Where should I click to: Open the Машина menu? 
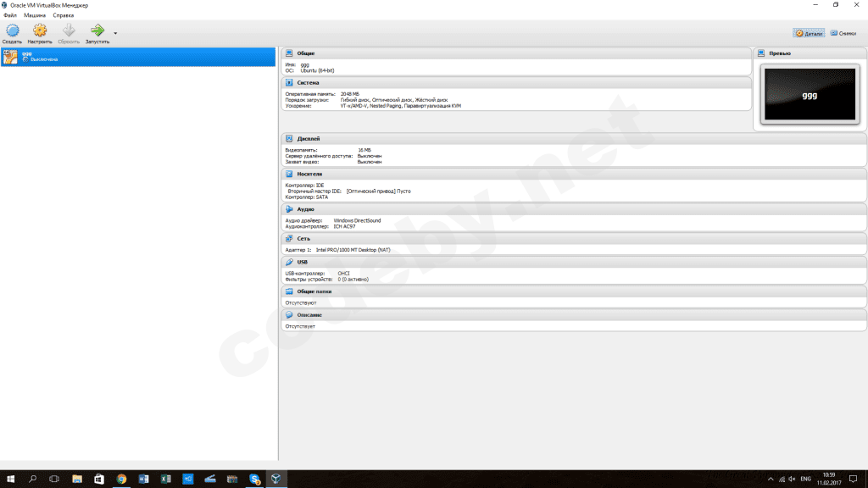[x=34, y=15]
